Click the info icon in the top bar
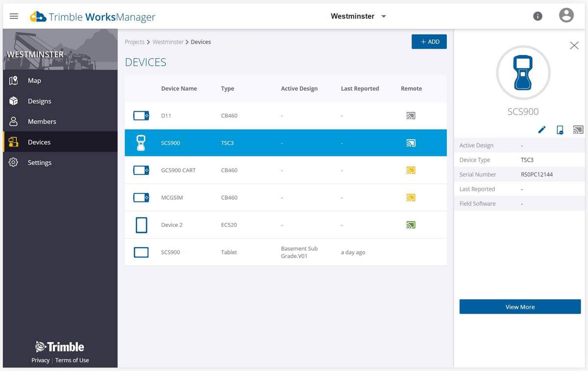 [x=538, y=16]
